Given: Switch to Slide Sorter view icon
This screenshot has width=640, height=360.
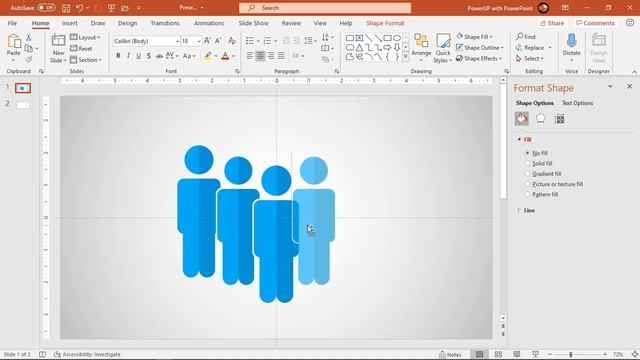Looking at the screenshot, I should click(498, 354).
